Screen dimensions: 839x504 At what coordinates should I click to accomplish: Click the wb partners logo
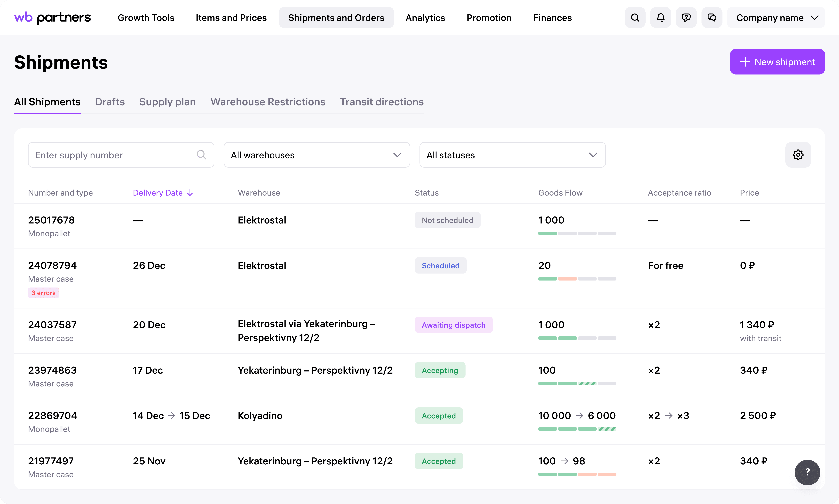[x=52, y=18]
